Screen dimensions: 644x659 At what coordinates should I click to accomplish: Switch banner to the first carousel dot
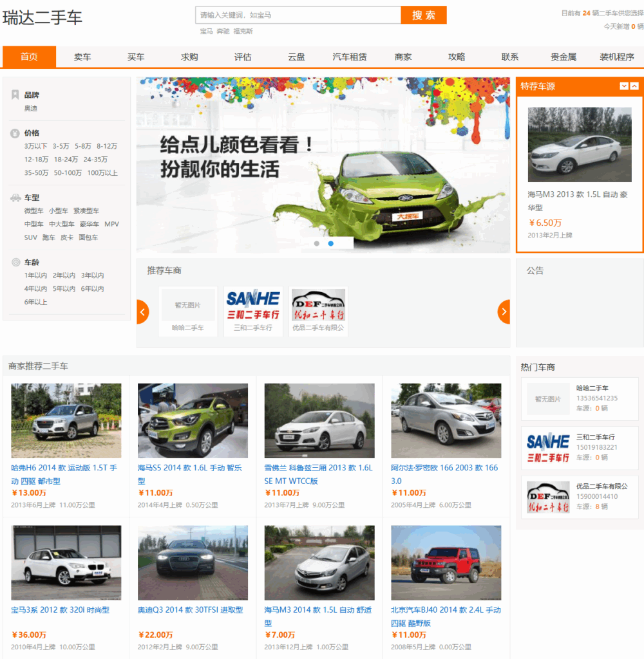click(x=317, y=243)
